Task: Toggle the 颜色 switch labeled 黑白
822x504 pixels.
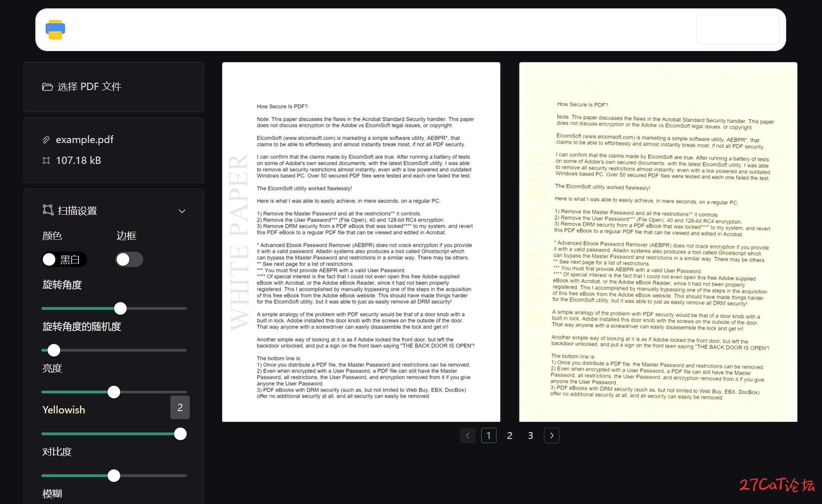Action: tap(64, 260)
